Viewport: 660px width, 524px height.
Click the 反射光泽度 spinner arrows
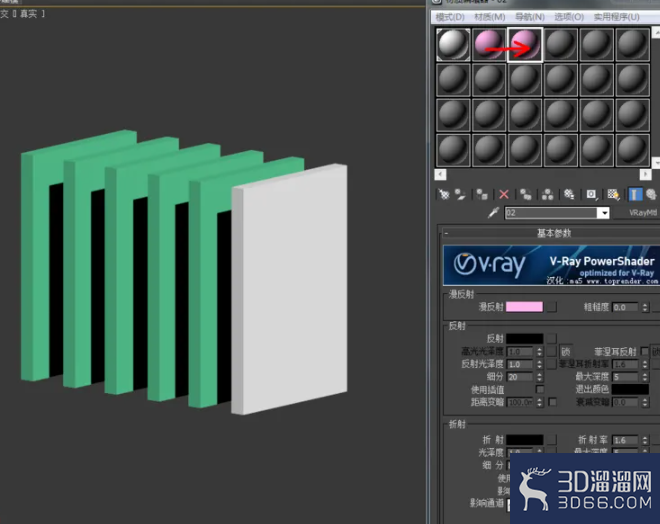[x=539, y=364]
